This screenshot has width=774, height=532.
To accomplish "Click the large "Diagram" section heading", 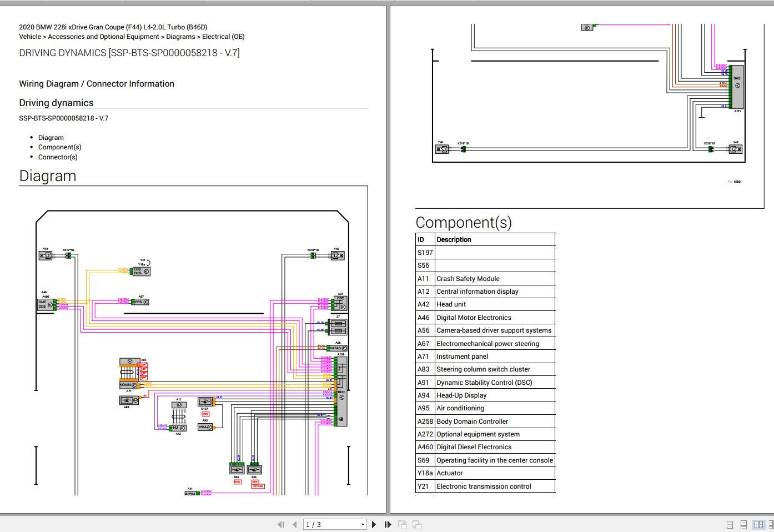I will coord(48,176).
